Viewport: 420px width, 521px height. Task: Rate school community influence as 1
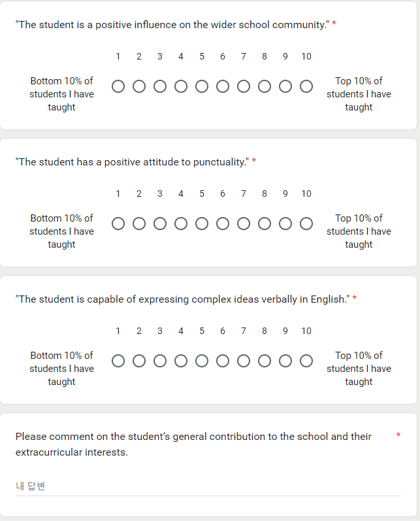[118, 86]
